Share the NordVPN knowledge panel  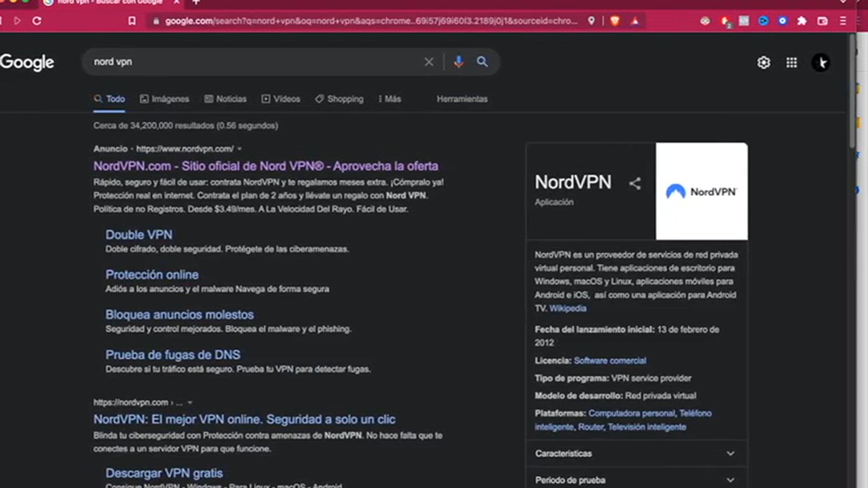pos(635,183)
